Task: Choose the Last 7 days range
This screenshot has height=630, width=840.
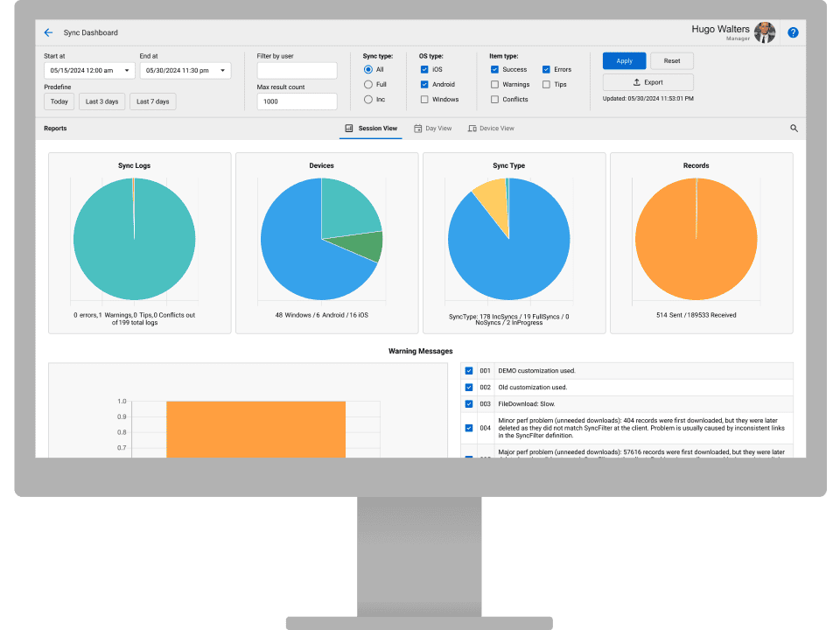Action: coord(152,101)
